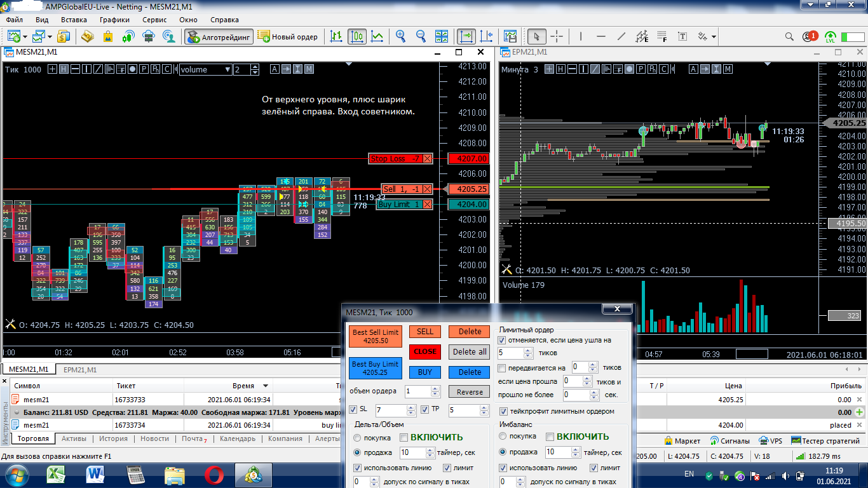Increase 'объем ордера' value with up arrow
868x488 pixels.
[x=435, y=388]
